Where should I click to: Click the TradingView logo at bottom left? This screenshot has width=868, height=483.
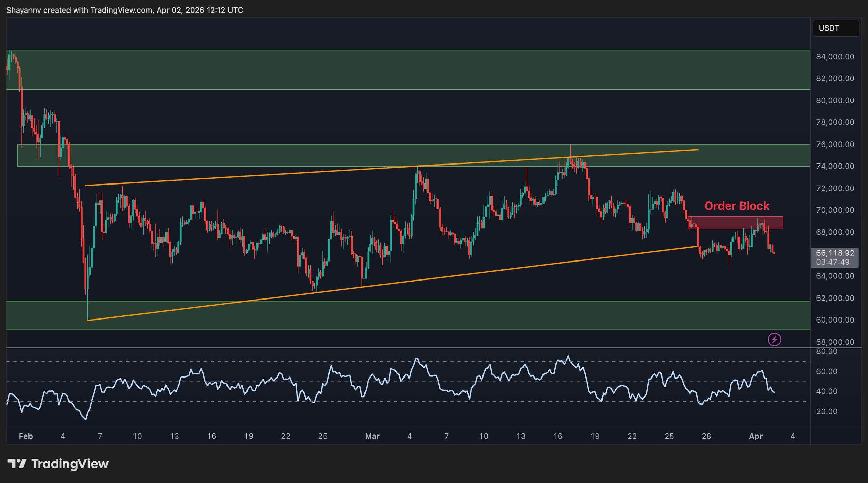click(x=58, y=464)
